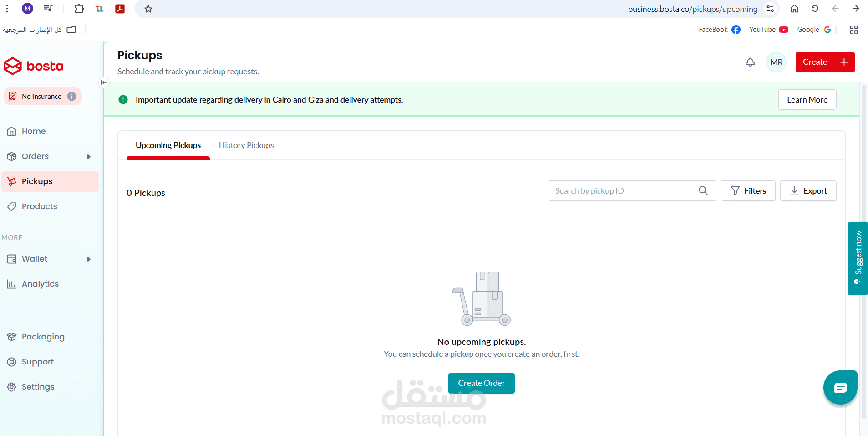Click the Settings gear icon
Image resolution: width=868 pixels, height=436 pixels.
12,387
